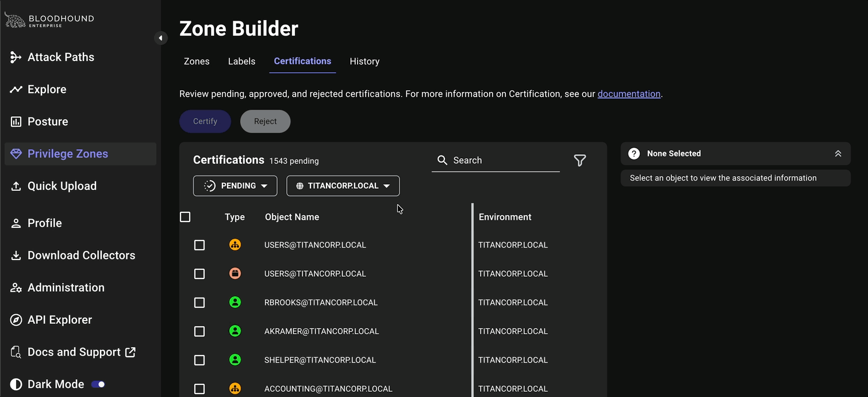Click the container icon in the second USERS@TITANCORP.LOCAL row
The height and width of the screenshot is (397, 868).
coord(235,273)
